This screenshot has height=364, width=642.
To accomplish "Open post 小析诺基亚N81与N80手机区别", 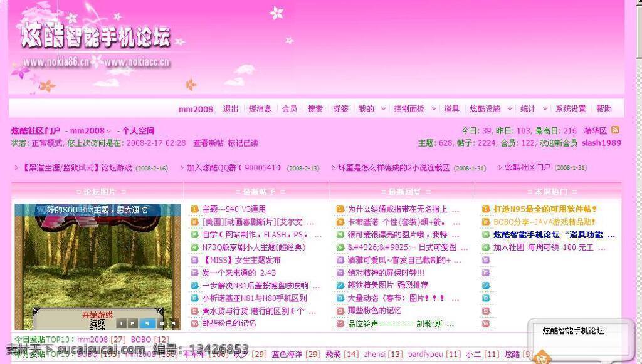I will click(255, 298).
